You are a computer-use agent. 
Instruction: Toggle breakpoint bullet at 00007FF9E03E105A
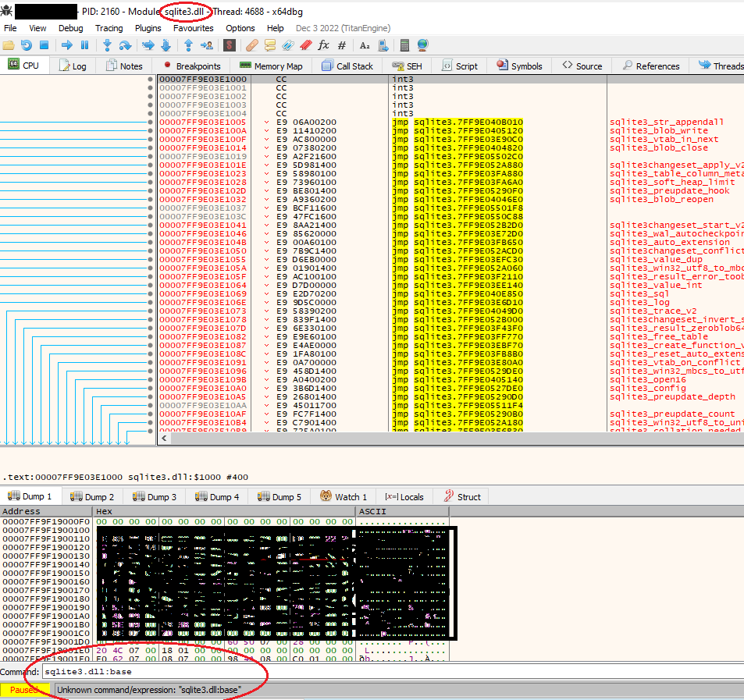pyautogui.click(x=151, y=268)
